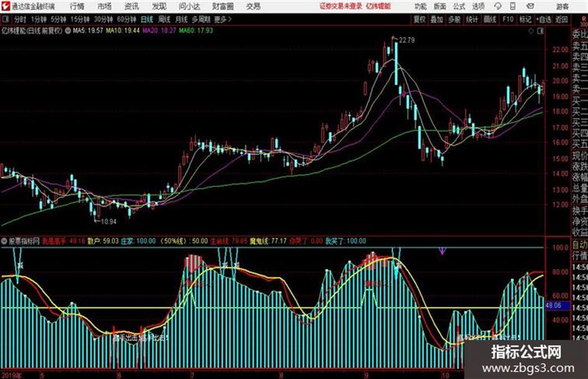
Task: Open the 财富圈 menu
Action: pyautogui.click(x=223, y=6)
